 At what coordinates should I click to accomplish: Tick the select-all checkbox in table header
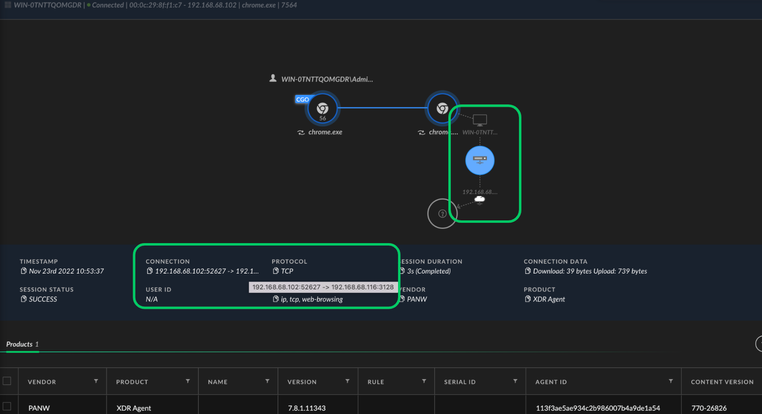(8, 381)
